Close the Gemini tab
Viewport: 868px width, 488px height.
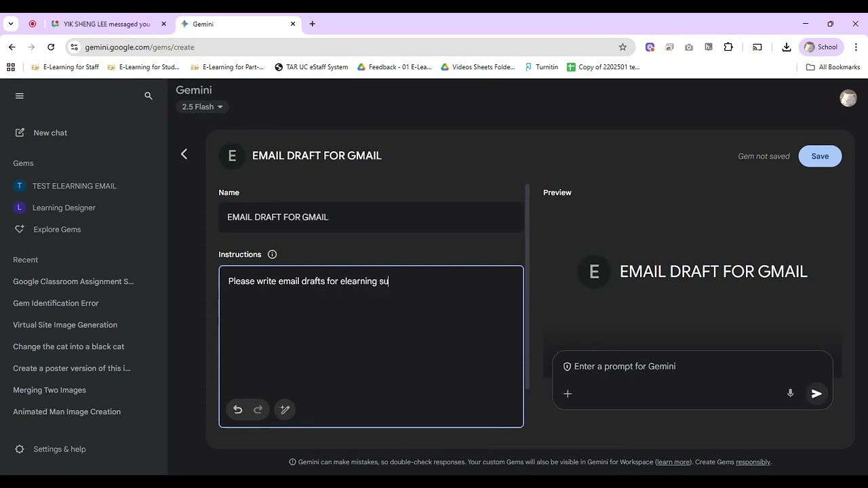point(293,24)
